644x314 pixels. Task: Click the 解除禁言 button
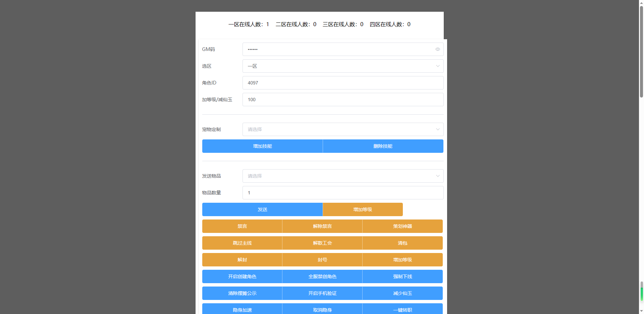(322, 226)
